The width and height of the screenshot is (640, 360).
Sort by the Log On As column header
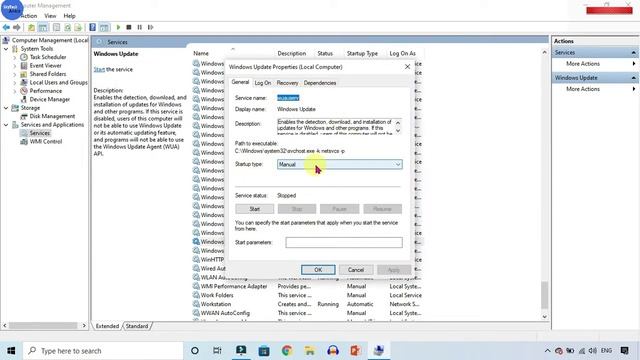pos(402,53)
